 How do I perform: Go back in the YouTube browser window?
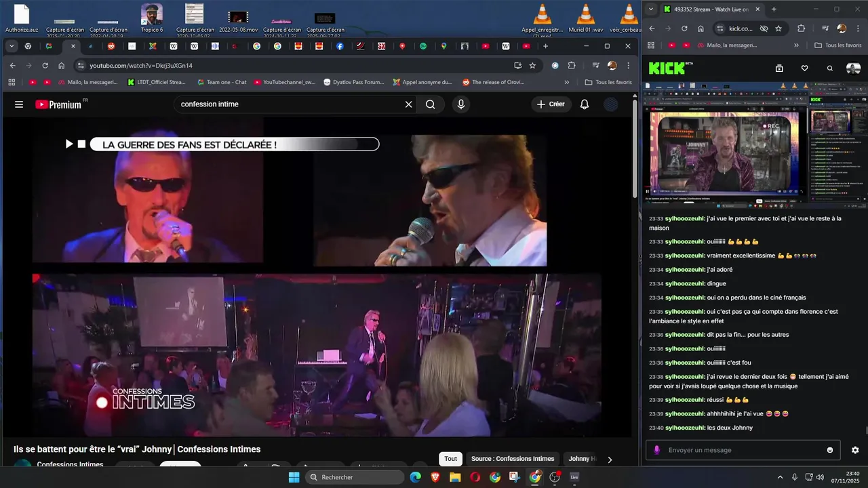(12, 66)
